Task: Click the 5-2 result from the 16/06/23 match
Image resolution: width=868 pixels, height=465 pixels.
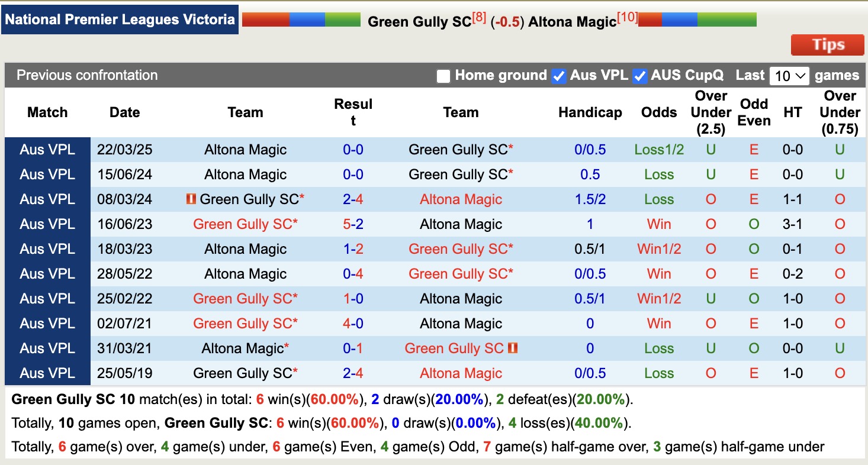Action: [353, 224]
